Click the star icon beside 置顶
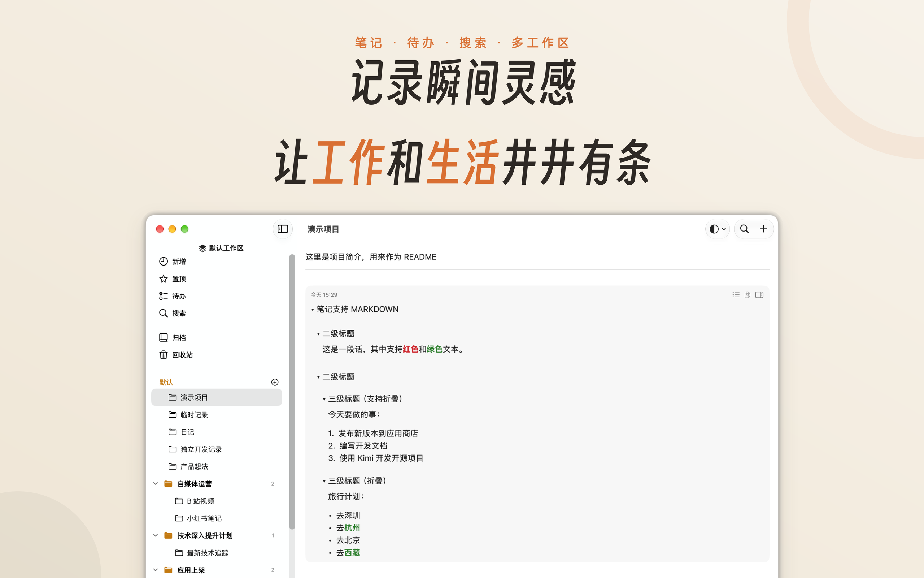924x578 pixels. click(x=164, y=279)
